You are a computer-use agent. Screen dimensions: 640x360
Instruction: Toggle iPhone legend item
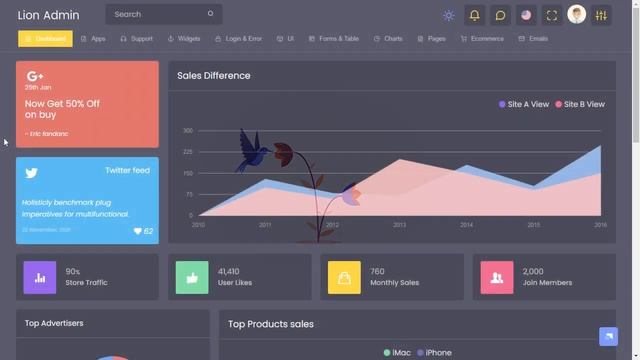coord(434,353)
